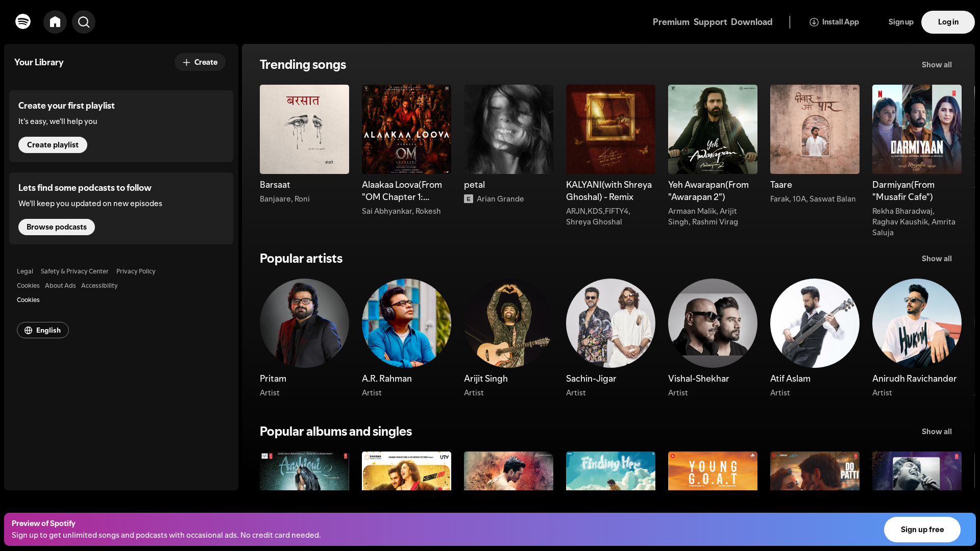This screenshot has width=980, height=551.
Task: Click the explicit E badge on petal
Action: coord(469,199)
